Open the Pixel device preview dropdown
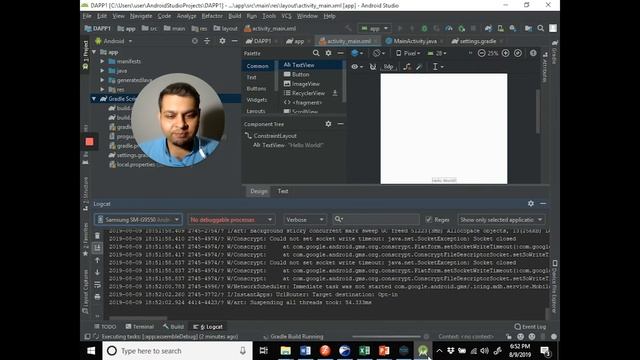Image resolution: width=640 pixels, height=360 pixels. click(x=408, y=53)
